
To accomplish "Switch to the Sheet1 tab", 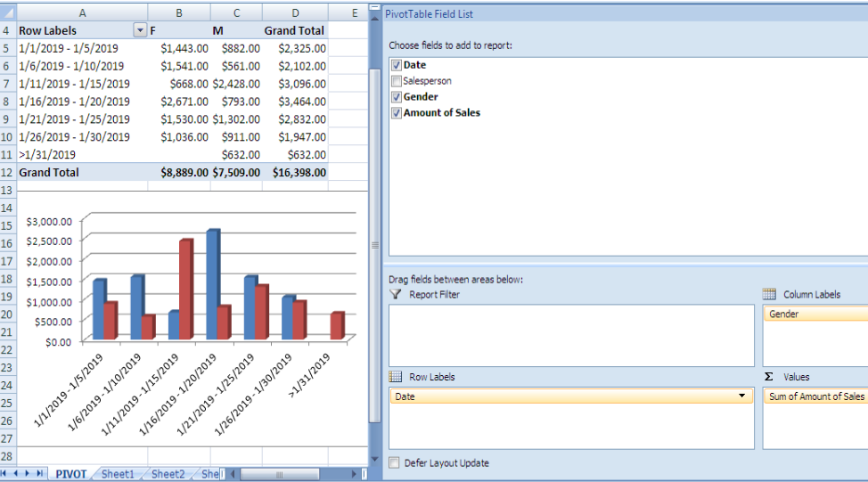I will 118,474.
